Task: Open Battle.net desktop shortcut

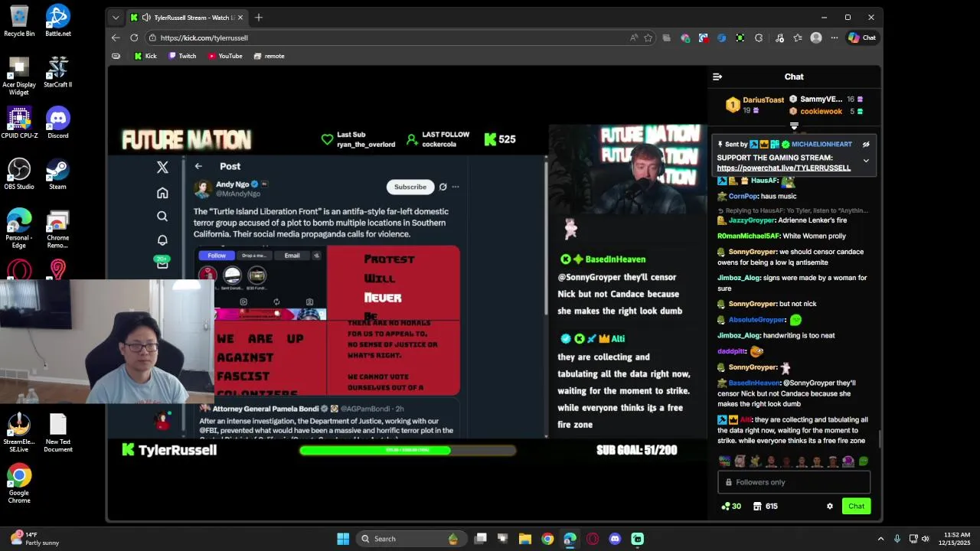Action: click(x=58, y=21)
